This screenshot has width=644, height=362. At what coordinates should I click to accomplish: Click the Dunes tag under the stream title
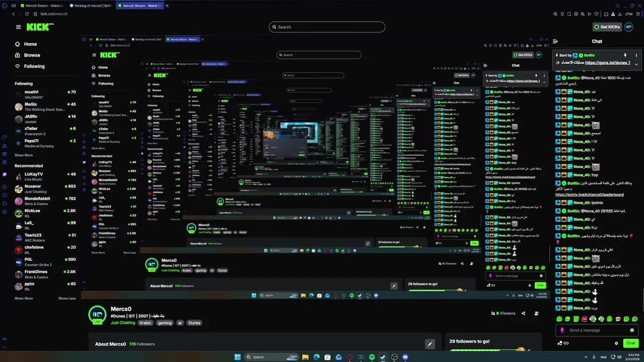point(194,323)
